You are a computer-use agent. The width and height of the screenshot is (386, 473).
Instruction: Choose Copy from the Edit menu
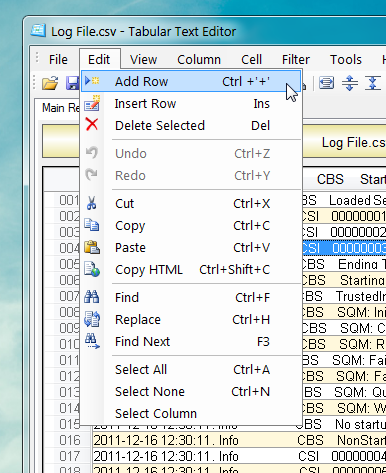(191, 226)
